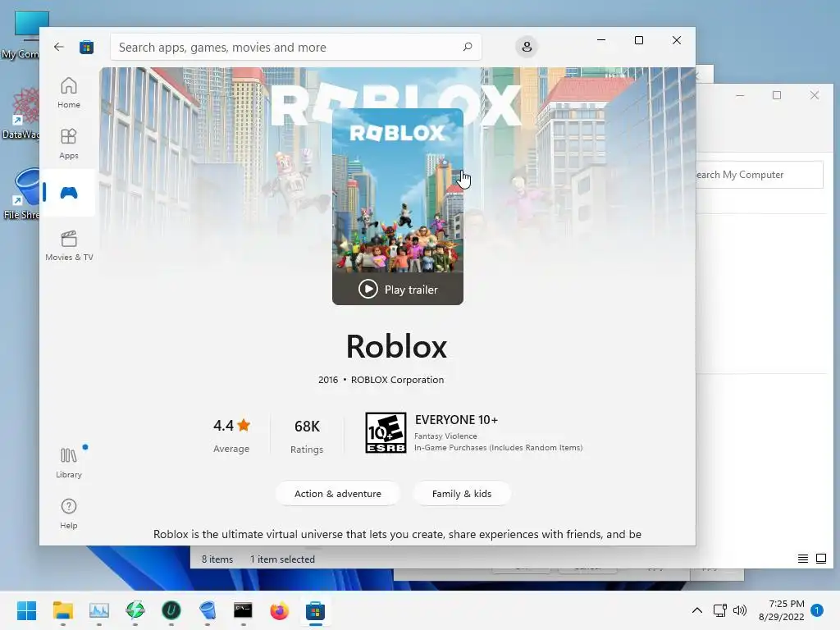Launch Firefox from the taskbar
The image size is (840, 630).
click(279, 610)
